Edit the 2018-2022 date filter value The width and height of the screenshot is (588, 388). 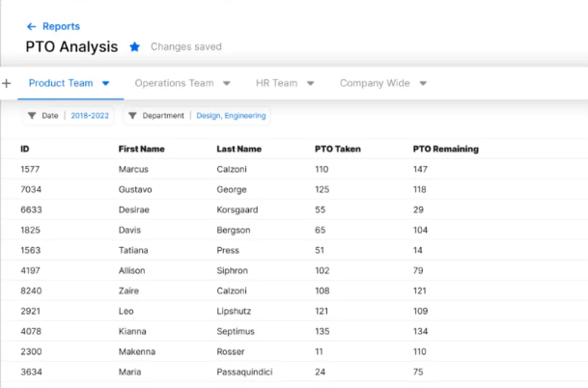[x=90, y=116]
